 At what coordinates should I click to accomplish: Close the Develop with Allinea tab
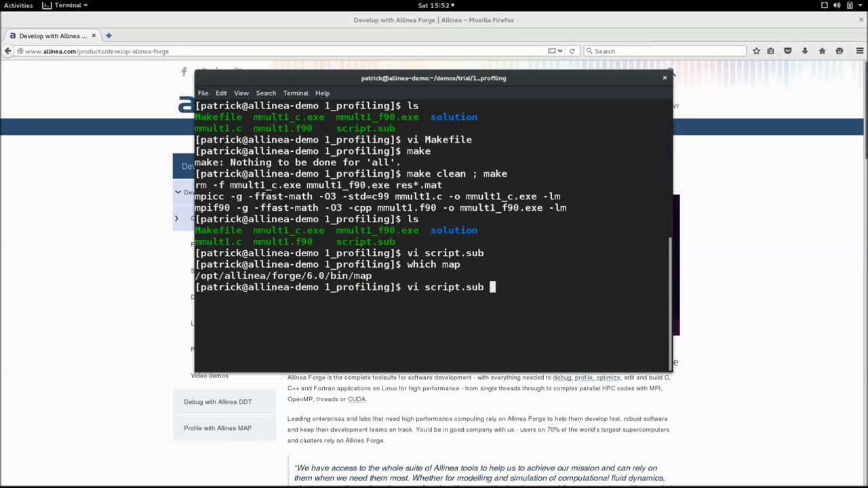94,35
